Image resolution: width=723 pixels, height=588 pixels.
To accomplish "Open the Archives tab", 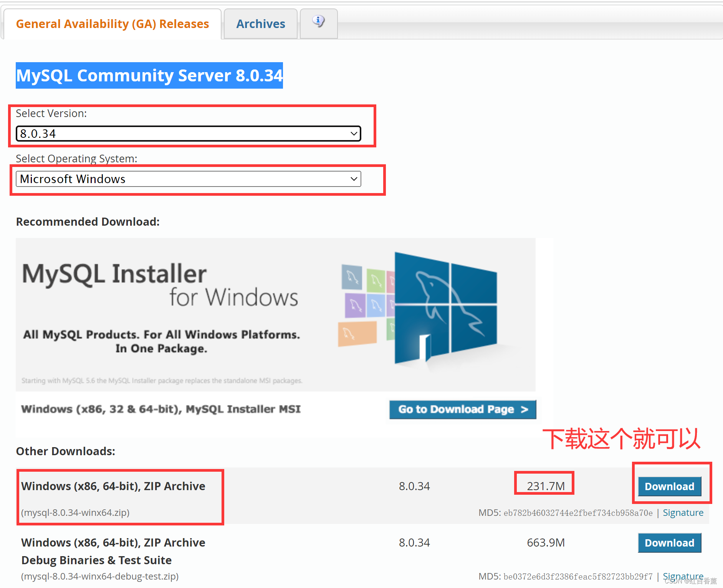I will pos(261,24).
